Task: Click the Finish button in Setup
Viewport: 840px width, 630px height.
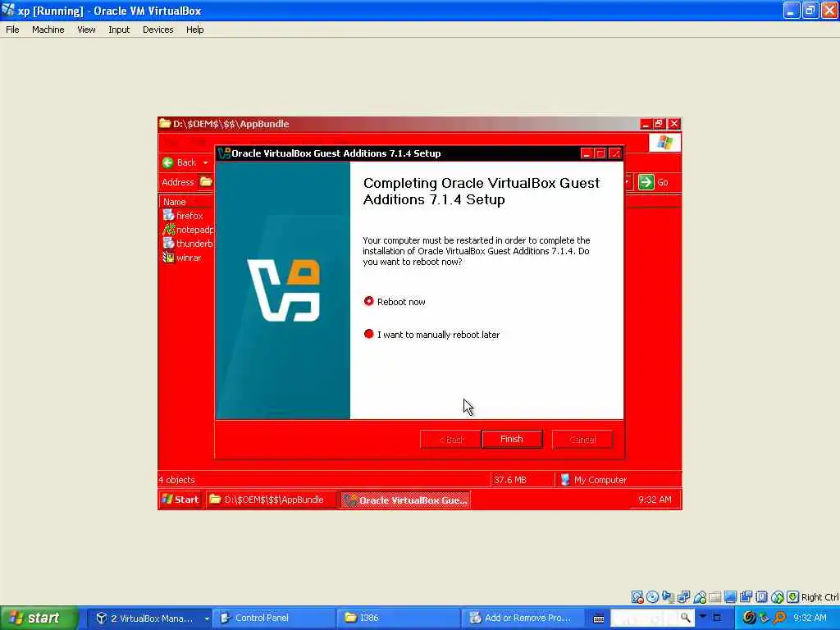Action: (x=512, y=440)
